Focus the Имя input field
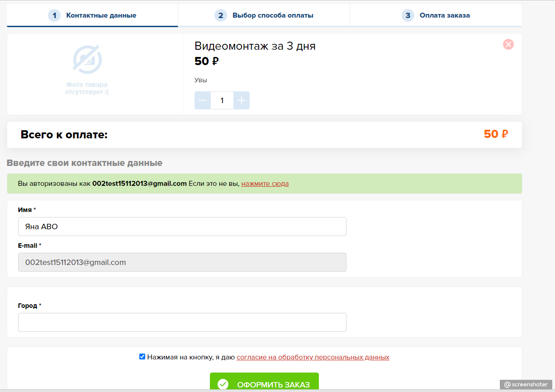 (x=182, y=227)
